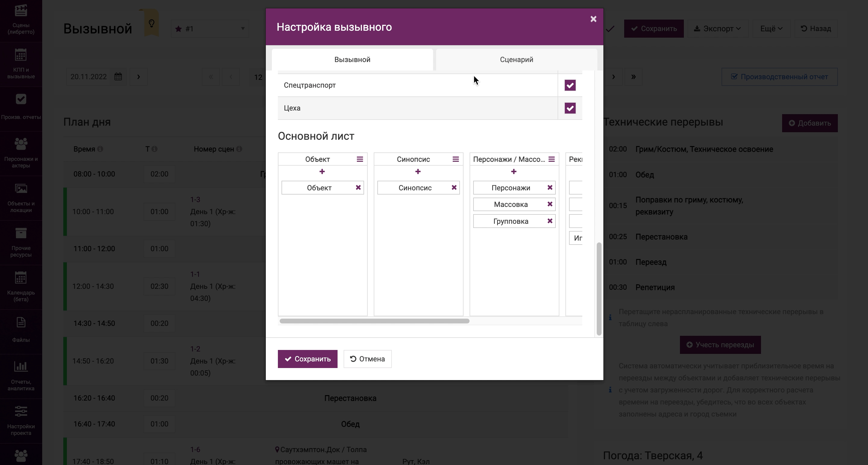Jump to the last shooting day arrow

pos(633,77)
